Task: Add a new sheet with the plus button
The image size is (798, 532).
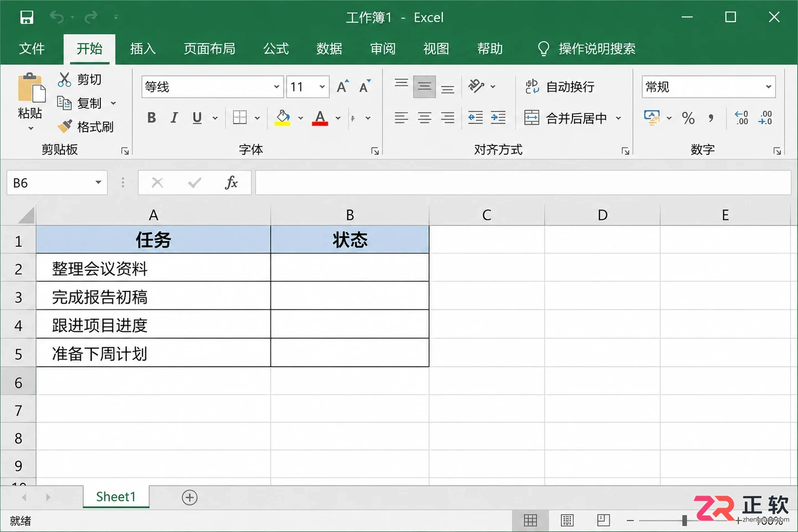Action: (x=190, y=497)
